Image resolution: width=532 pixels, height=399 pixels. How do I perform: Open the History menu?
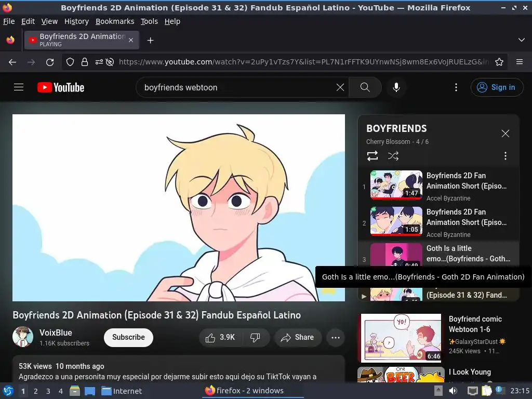tap(76, 21)
